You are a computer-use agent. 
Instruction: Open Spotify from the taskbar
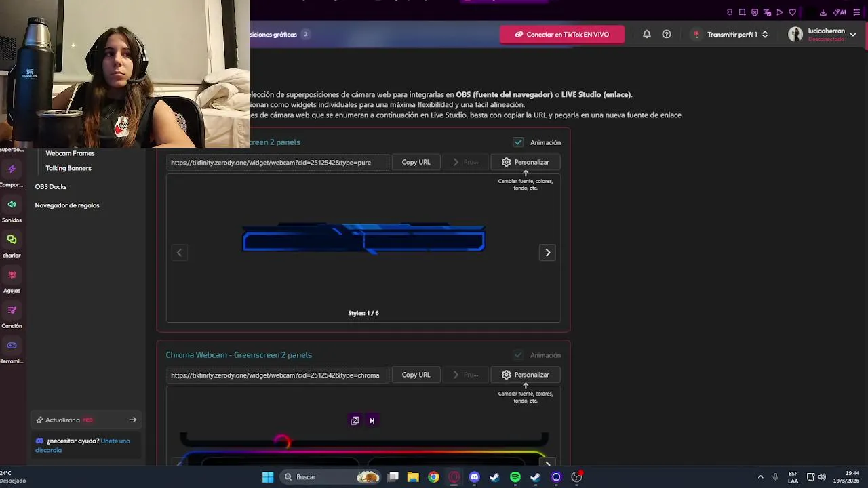515,477
